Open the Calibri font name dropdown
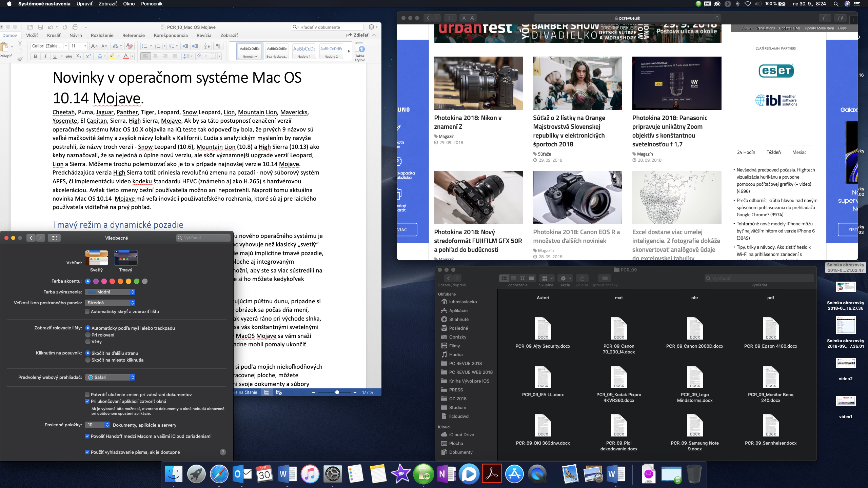The width and height of the screenshot is (868, 488). (x=66, y=46)
